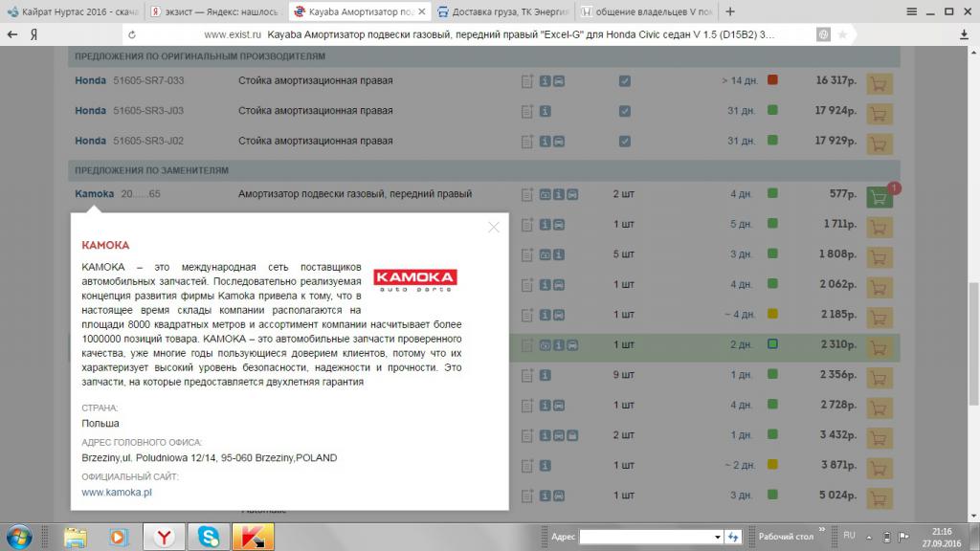980x551 pixels.
Task: Click the RU language indicator
Action: (x=849, y=536)
